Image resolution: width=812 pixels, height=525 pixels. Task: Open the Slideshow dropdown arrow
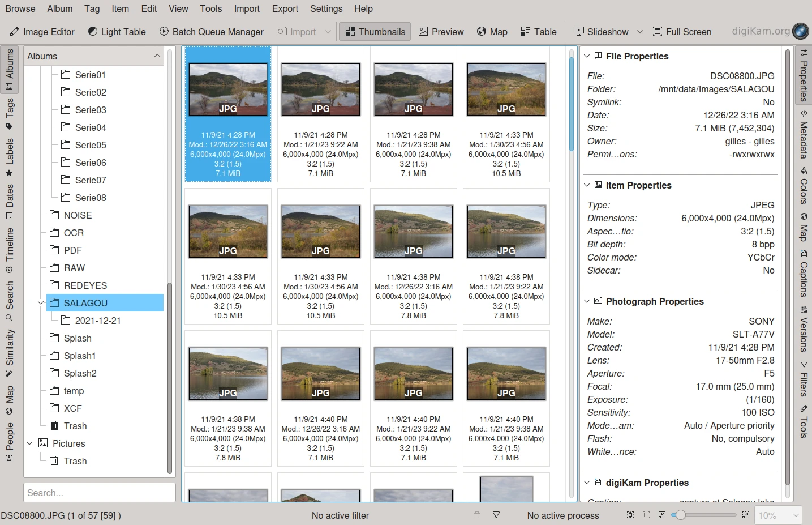[640, 32]
